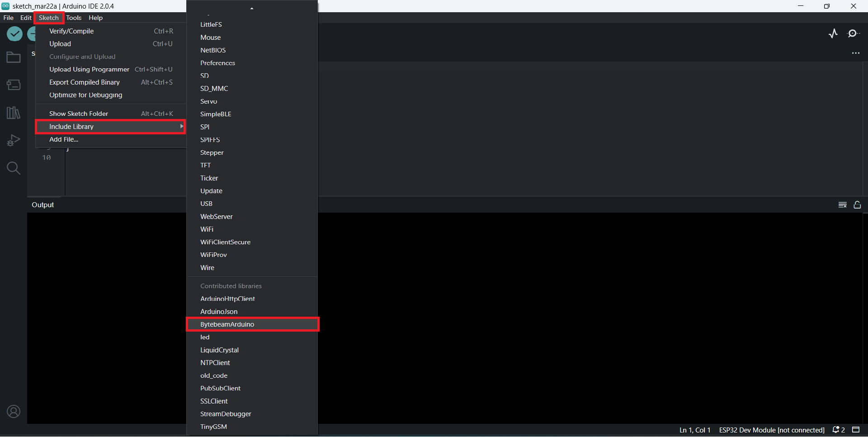Image resolution: width=868 pixels, height=437 pixels.
Task: Open the Search magnifier sidebar icon
Action: [14, 168]
